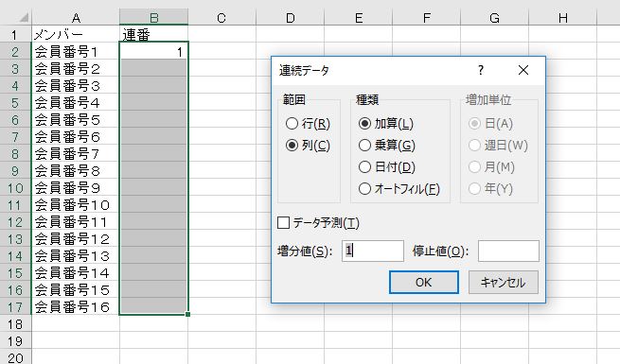Click cell containing 会員番号12

click(76, 238)
